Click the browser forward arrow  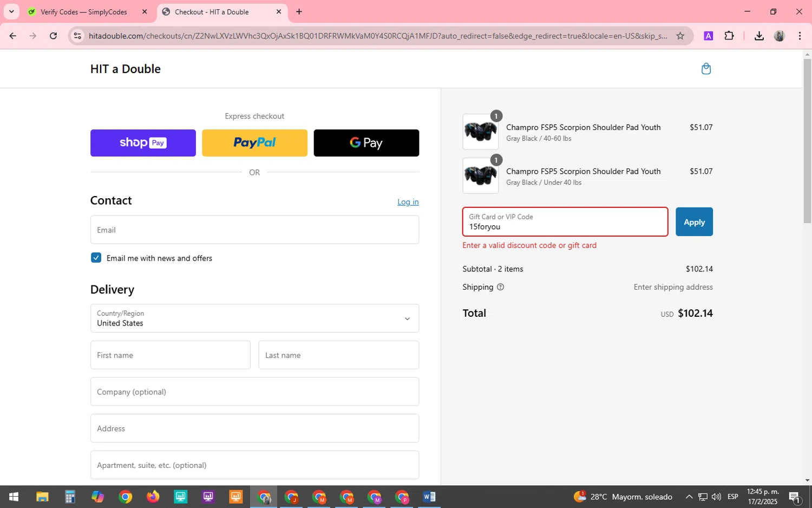[x=33, y=36]
